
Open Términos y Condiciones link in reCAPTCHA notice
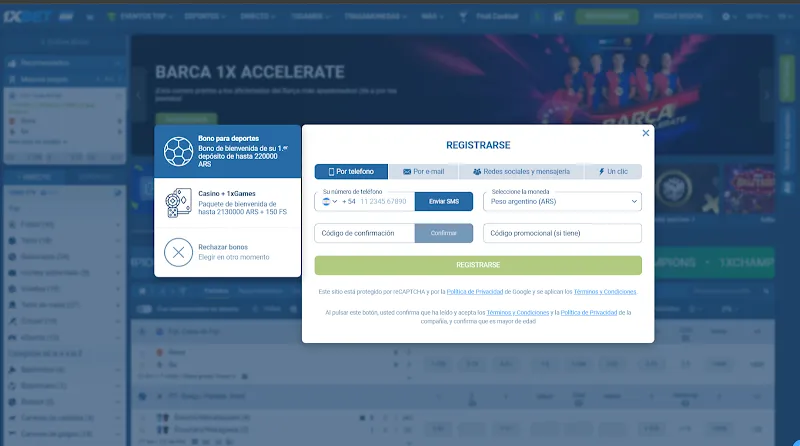[x=605, y=292]
